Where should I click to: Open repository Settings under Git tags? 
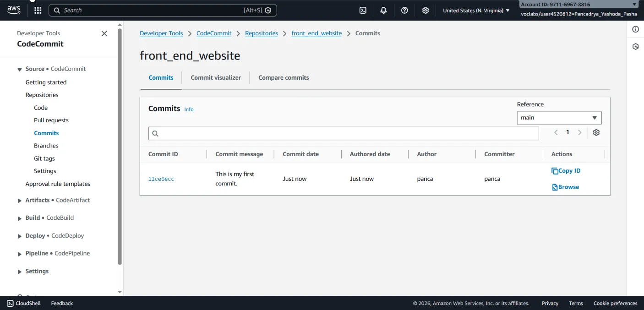[45, 171]
